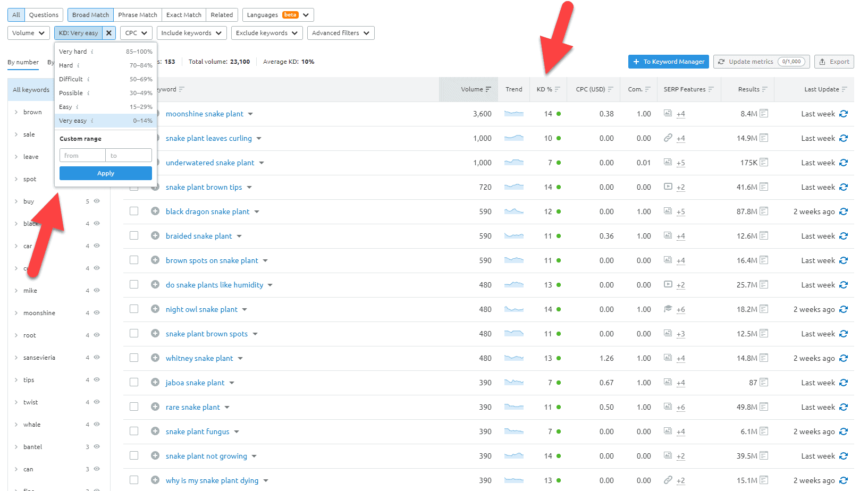Sort by CPC (USD) column sort icon

click(x=611, y=89)
